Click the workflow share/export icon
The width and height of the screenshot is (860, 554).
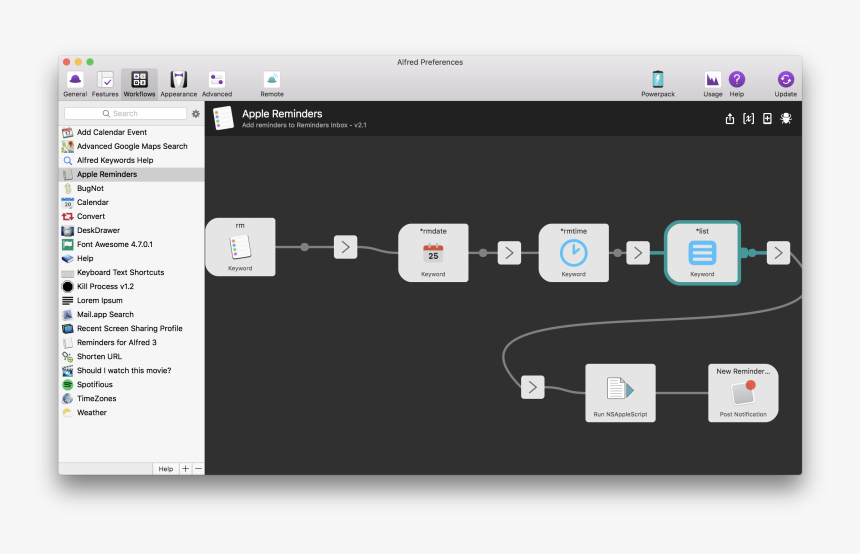point(730,119)
